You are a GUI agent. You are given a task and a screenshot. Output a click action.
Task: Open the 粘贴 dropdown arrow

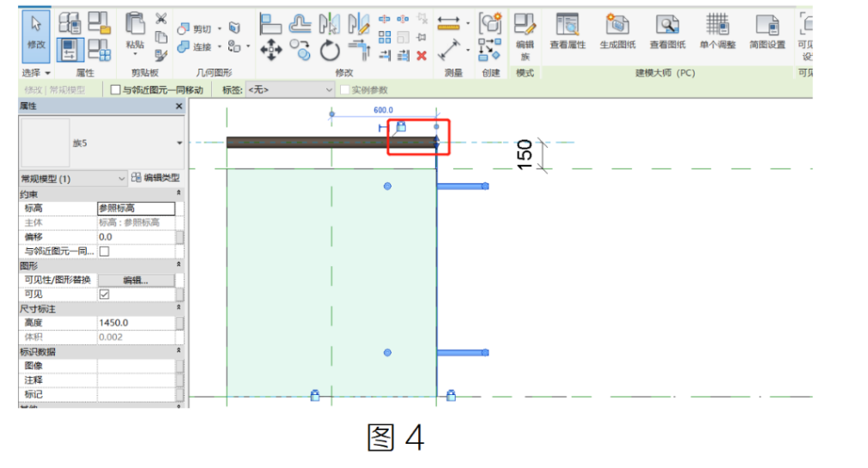pyautogui.click(x=135, y=54)
